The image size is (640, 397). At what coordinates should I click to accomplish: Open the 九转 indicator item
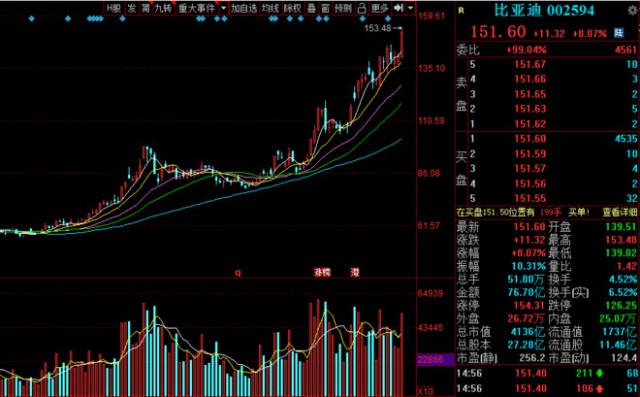163,8
